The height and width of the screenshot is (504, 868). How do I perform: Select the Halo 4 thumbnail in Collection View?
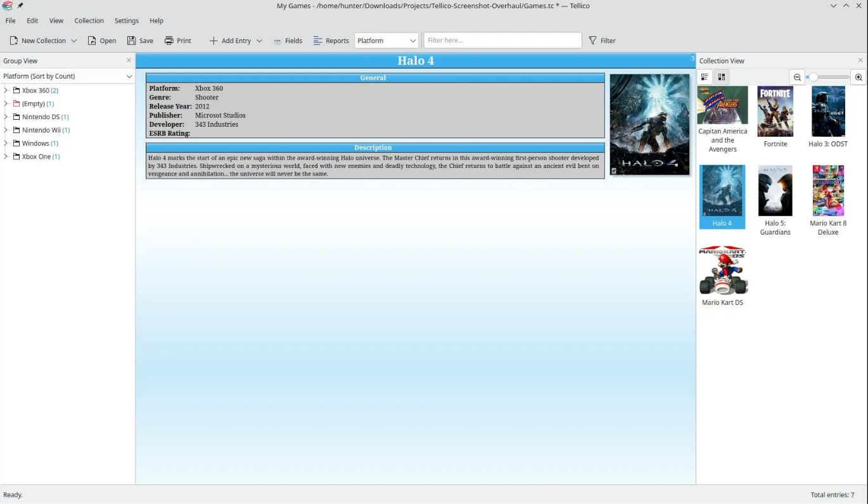click(722, 197)
